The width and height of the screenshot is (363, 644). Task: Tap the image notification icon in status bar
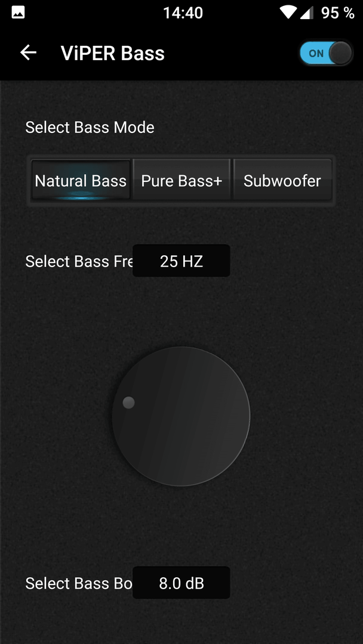click(18, 13)
